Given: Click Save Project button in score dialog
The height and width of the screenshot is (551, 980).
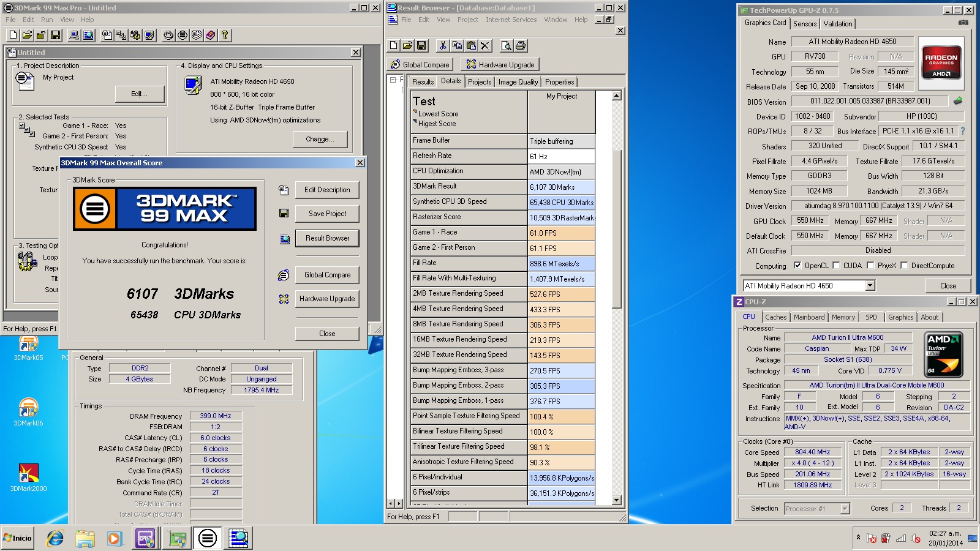Looking at the screenshot, I should click(327, 214).
